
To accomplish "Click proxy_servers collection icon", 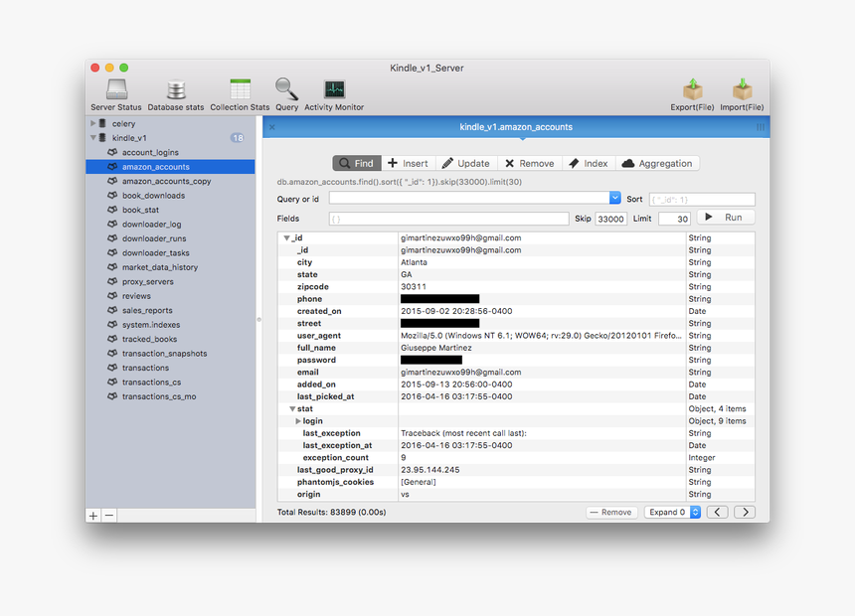I will [x=112, y=281].
